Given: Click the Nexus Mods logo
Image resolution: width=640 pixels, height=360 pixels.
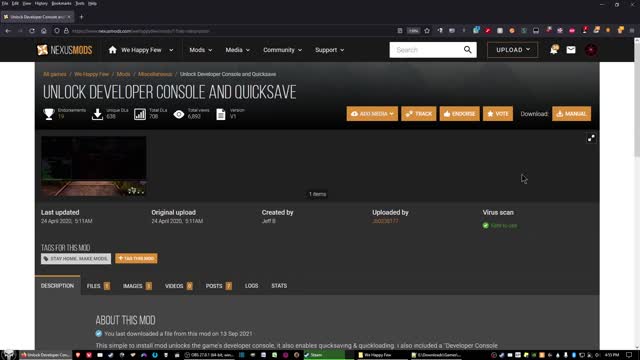Looking at the screenshot, I should pos(64,50).
